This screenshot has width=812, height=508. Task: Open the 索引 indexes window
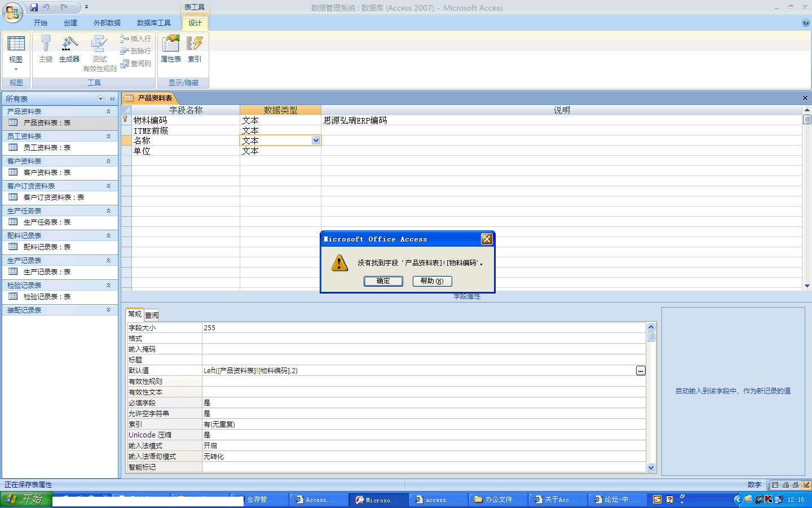pos(195,49)
